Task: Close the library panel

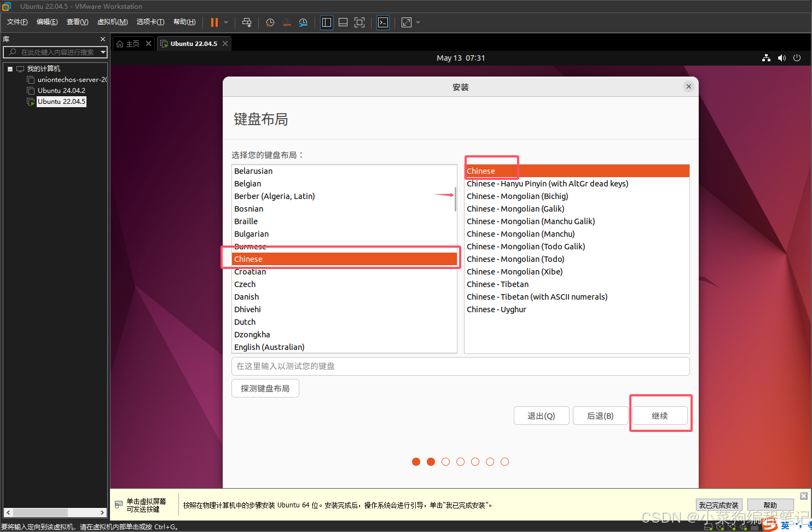Action: tap(103, 39)
